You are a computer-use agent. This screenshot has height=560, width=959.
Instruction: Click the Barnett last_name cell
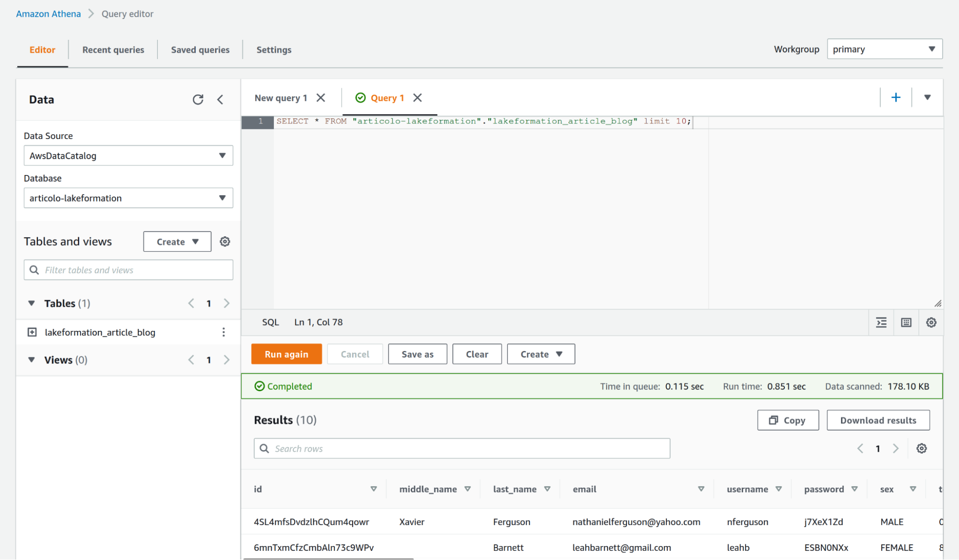508,548
